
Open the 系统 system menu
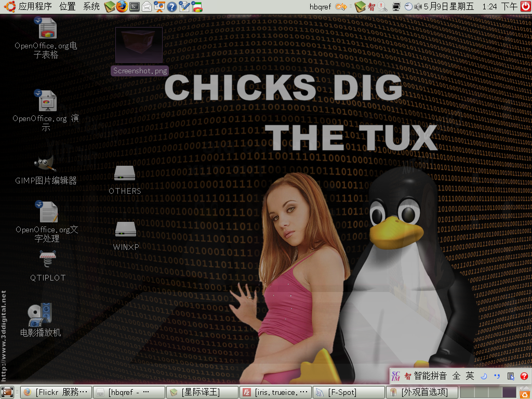point(91,6)
